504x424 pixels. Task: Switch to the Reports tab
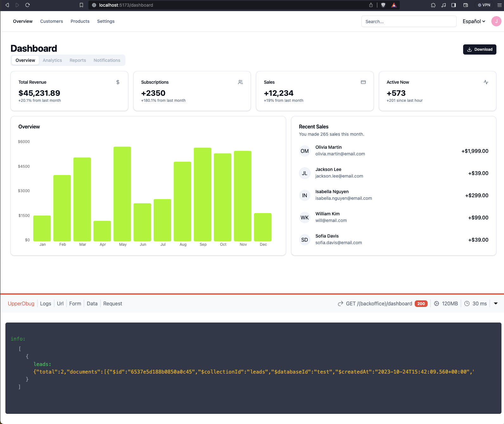78,60
